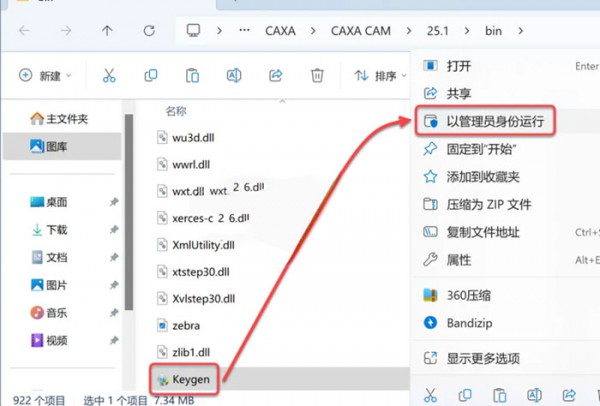Select the xerces-c 2 6.dll file

pyautogui.click(x=203, y=218)
